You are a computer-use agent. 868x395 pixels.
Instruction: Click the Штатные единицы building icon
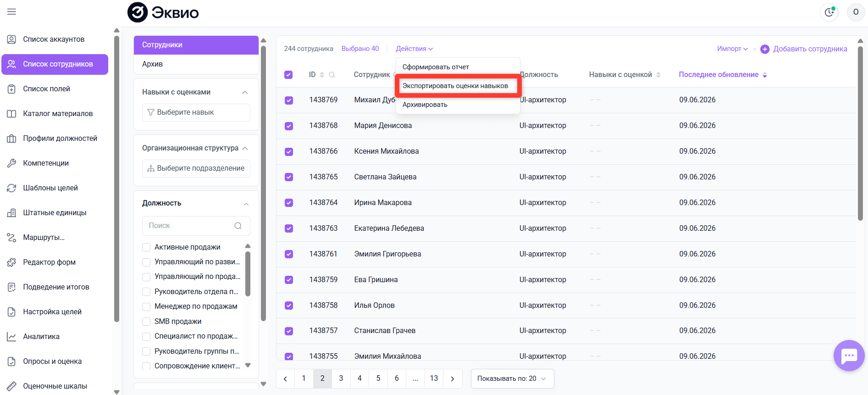click(11, 213)
